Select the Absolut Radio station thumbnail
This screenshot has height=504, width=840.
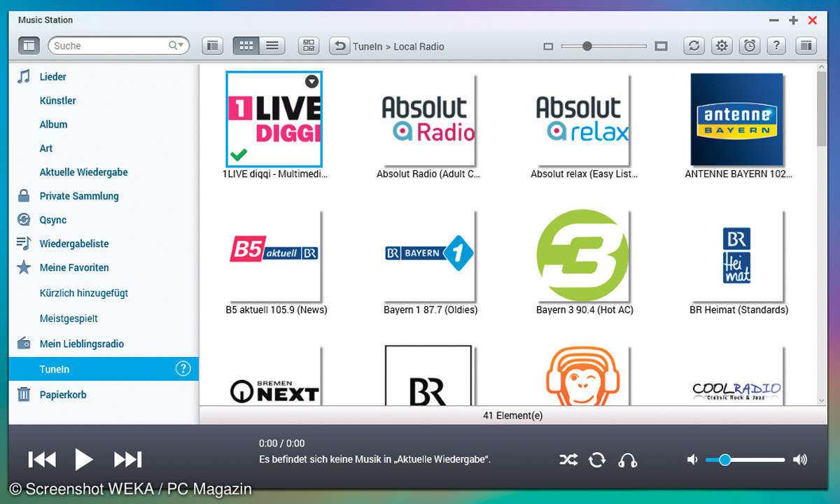[x=428, y=119]
